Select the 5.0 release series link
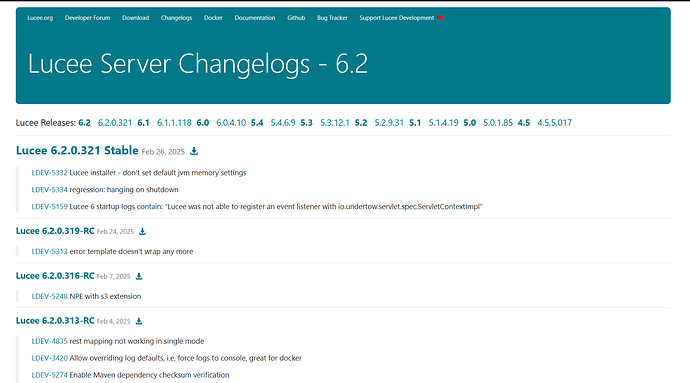690x383 pixels. 470,123
